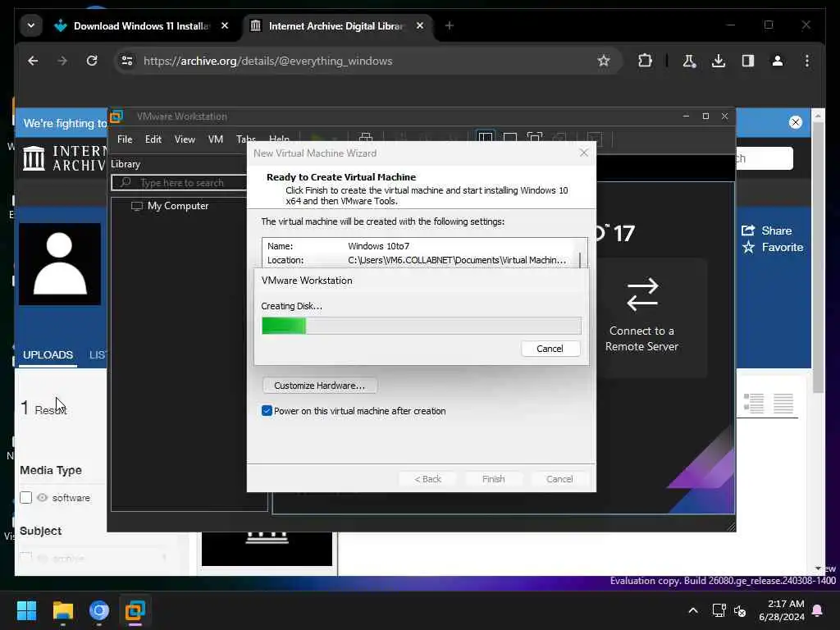Open the Chrome three-dot menu
The height and width of the screenshot is (630, 840).
[x=807, y=61]
